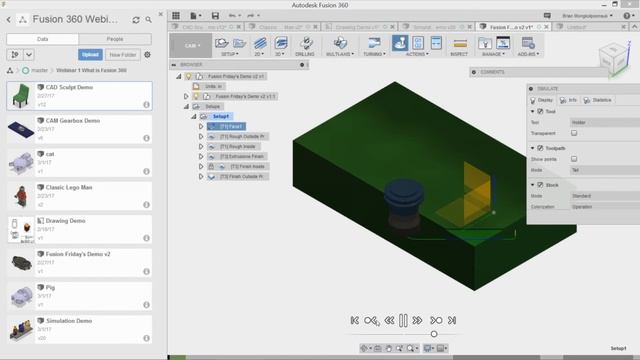This screenshot has width=640, height=360.
Task: Open the Help question mark menu
Action: 628,16
